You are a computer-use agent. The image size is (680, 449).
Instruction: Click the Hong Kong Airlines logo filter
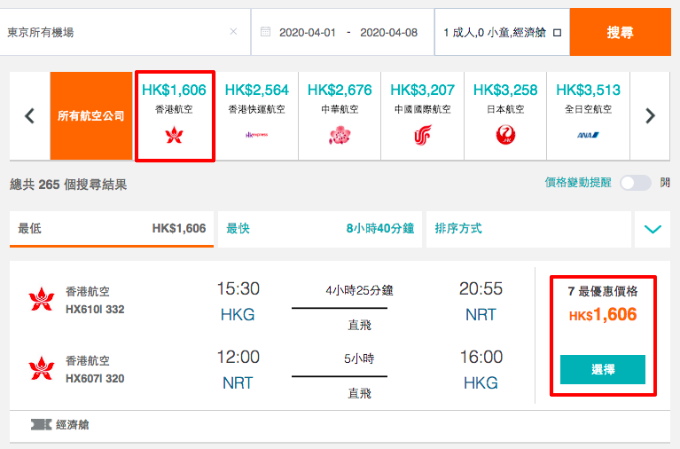tap(174, 135)
